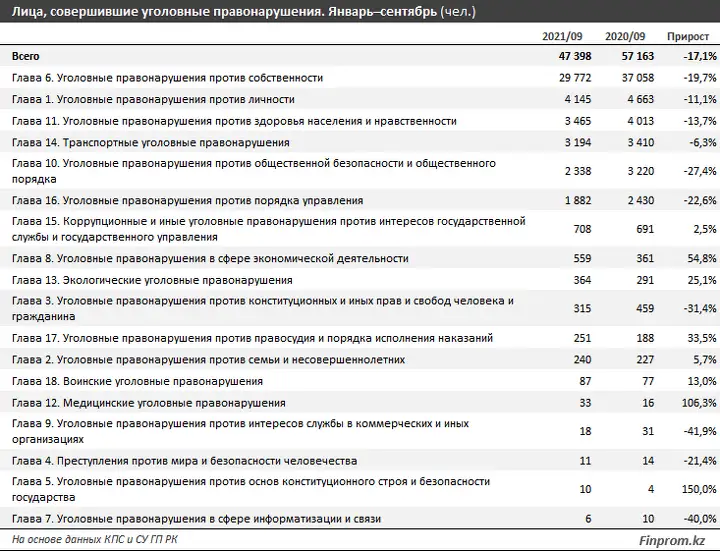Click the growth value 33,5%

click(702, 338)
